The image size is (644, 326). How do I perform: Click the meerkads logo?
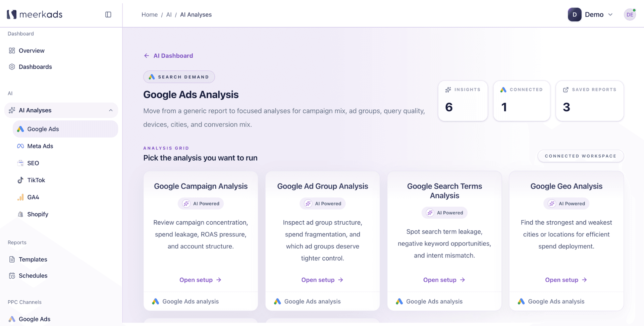click(x=35, y=14)
